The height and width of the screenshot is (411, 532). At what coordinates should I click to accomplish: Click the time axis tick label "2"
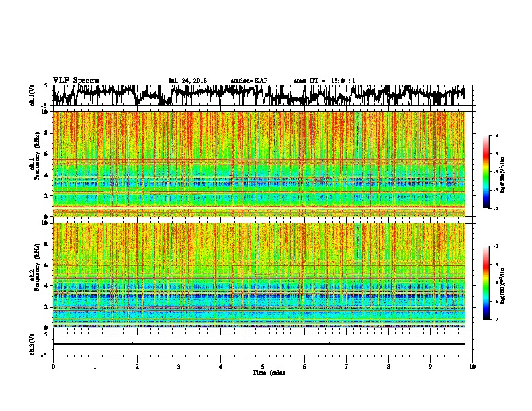pyautogui.click(x=137, y=367)
